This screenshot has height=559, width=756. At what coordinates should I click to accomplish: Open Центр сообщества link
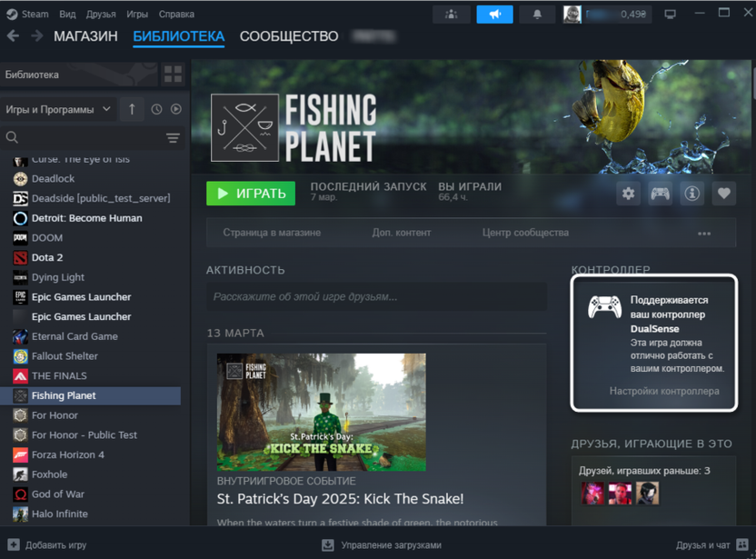[x=525, y=233]
